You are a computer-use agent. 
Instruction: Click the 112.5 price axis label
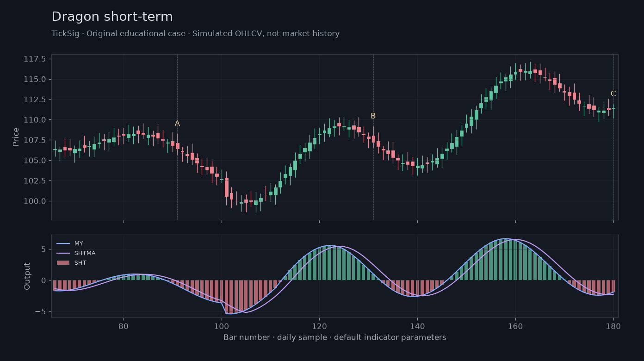point(35,100)
